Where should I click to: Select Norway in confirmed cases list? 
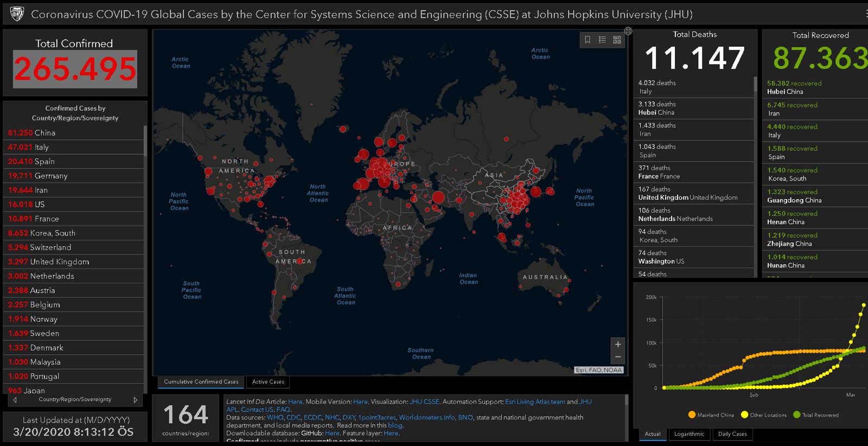click(73, 319)
